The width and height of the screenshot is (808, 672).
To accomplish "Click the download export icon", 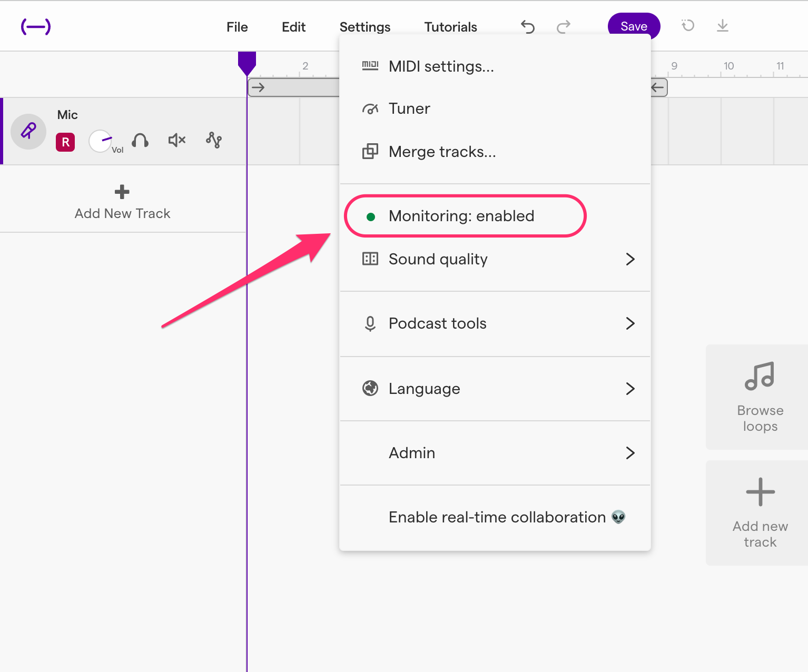I will tap(722, 26).
